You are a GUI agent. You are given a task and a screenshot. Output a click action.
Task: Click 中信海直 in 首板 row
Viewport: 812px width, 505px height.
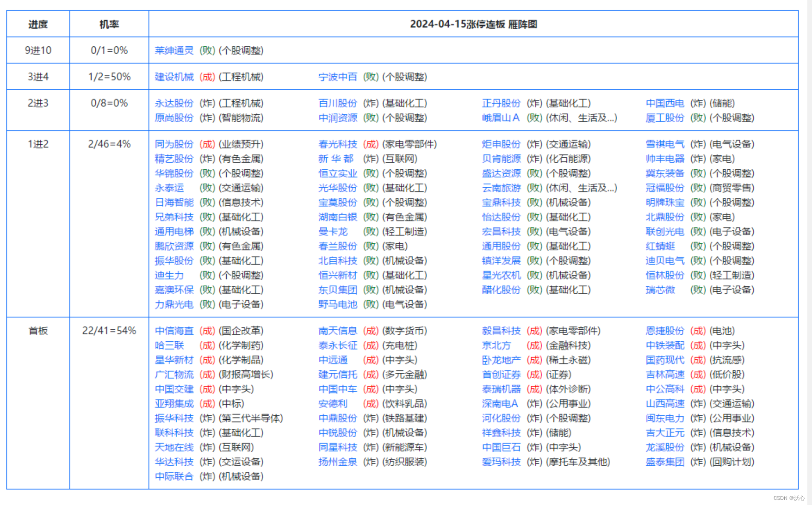pos(174,331)
